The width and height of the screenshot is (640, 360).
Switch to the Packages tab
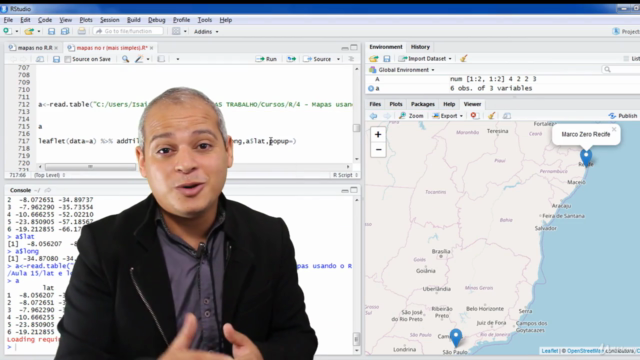coord(422,104)
